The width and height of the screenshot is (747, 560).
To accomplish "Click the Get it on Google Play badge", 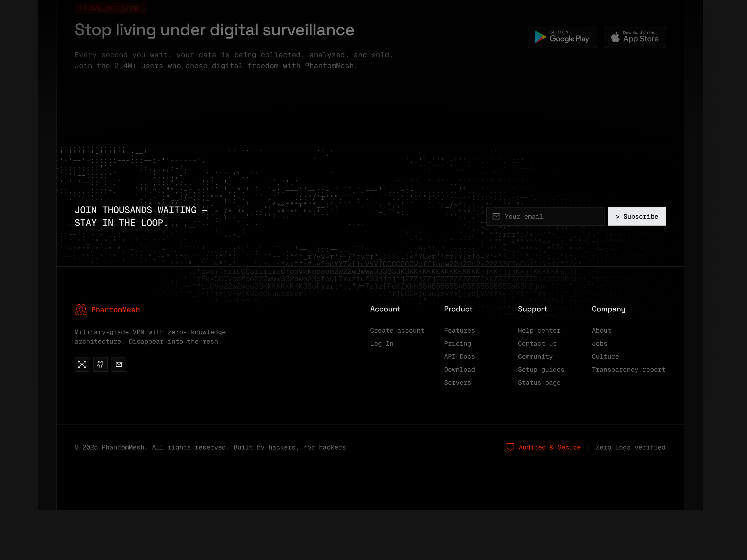I will (x=562, y=37).
